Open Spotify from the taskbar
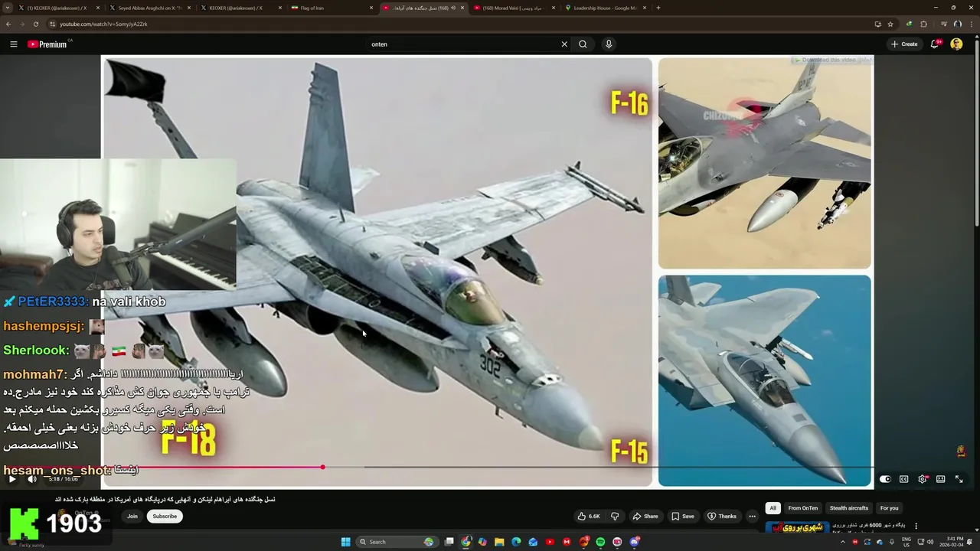 [x=600, y=542]
